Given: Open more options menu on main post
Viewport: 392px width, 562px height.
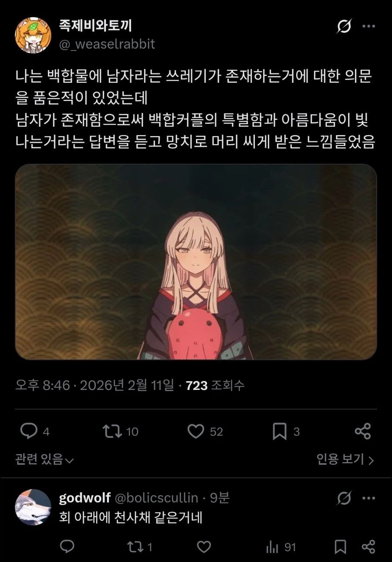Looking at the screenshot, I should click(368, 27).
